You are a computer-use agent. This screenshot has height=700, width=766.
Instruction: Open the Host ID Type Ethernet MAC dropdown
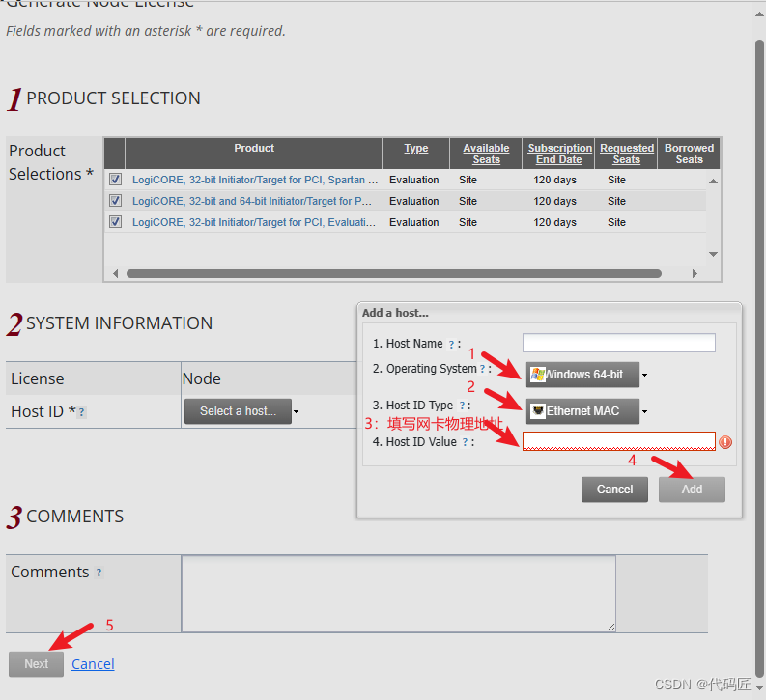[582, 411]
